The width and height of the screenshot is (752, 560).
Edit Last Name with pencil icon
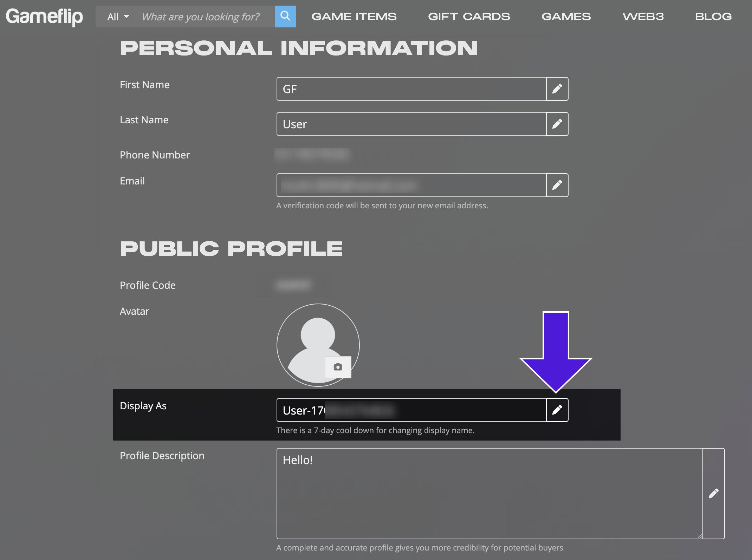[557, 124]
